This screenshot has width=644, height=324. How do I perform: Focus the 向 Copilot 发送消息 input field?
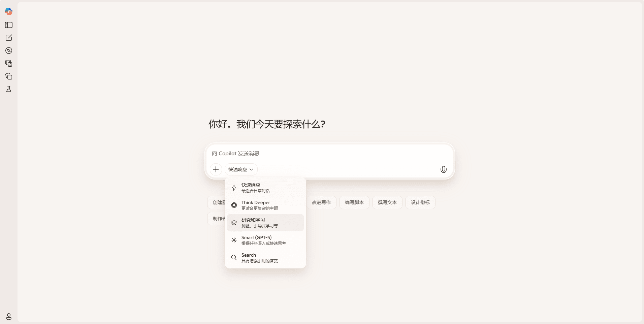(x=329, y=154)
